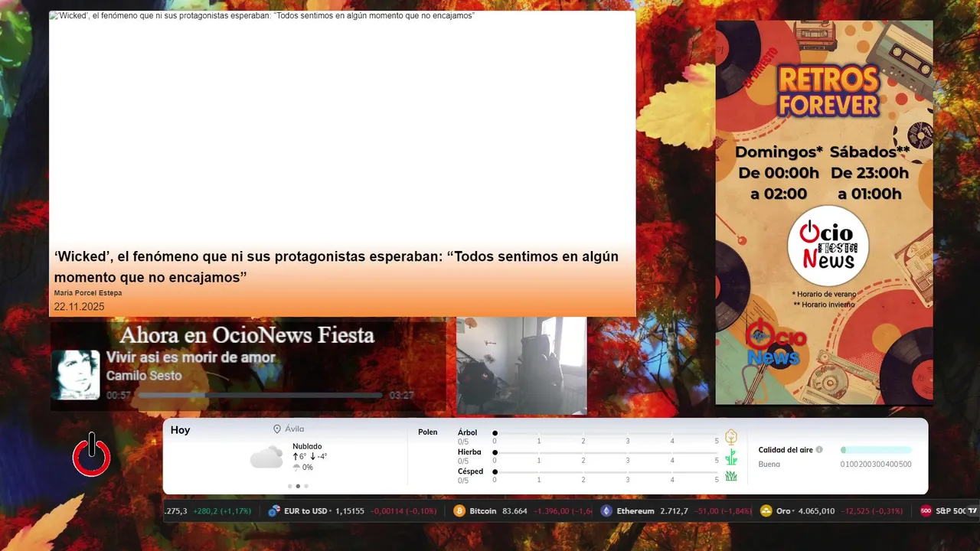Click the Ávila location pin icon
980x551 pixels.
click(x=277, y=429)
